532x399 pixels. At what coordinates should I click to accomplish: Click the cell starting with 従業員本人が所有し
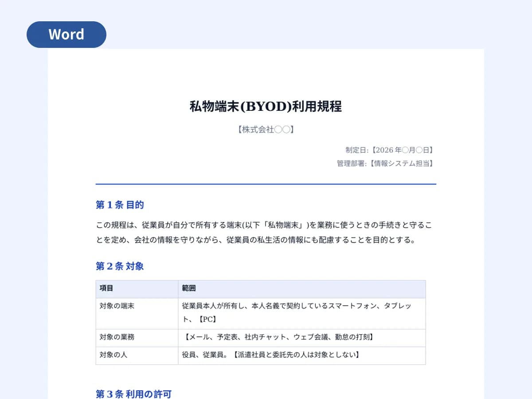(x=302, y=313)
